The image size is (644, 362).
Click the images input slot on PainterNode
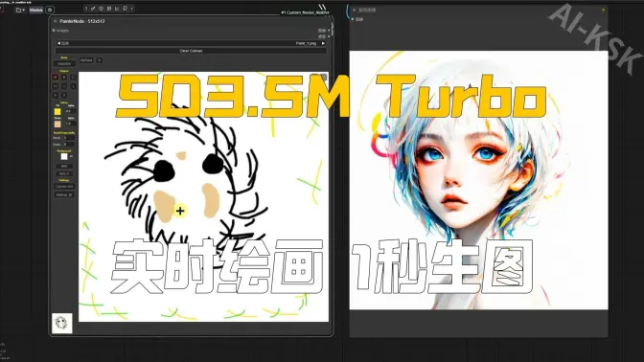click(x=54, y=31)
